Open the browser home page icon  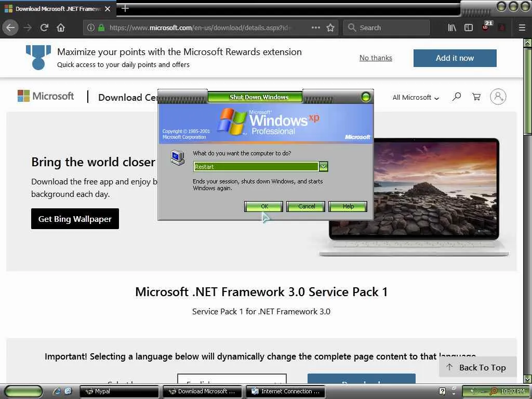coord(61,28)
